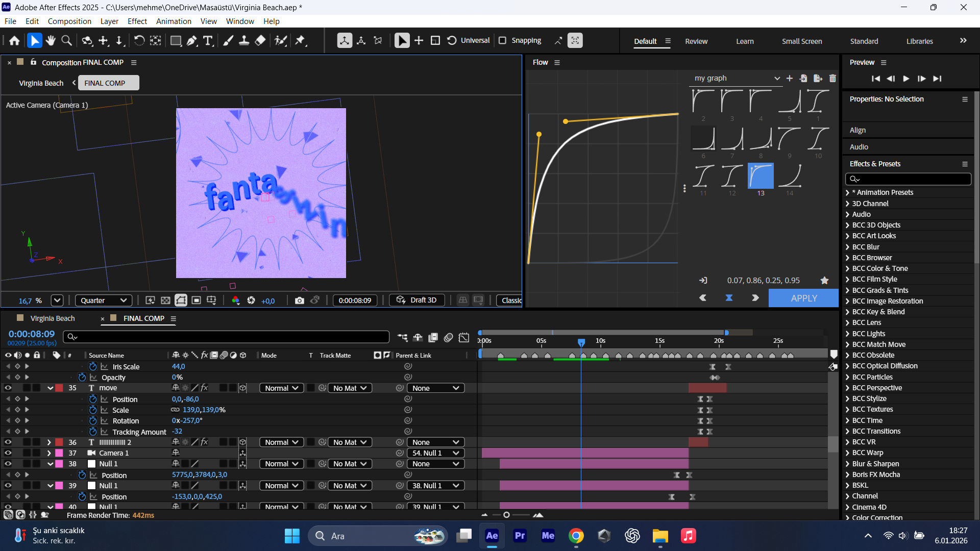This screenshot has width=980, height=551.
Task: Click Flow previous keyframe arrow
Action: [x=703, y=298]
